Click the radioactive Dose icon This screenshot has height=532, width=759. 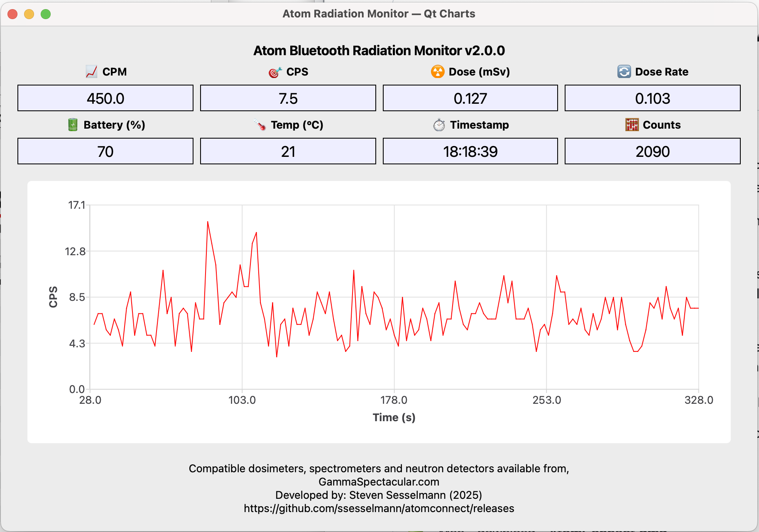tap(438, 72)
